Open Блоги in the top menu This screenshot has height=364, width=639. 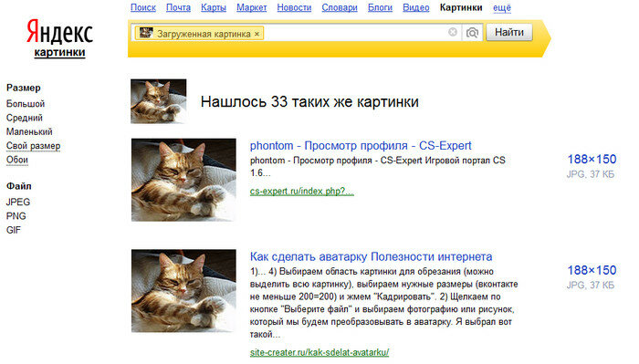point(380,7)
